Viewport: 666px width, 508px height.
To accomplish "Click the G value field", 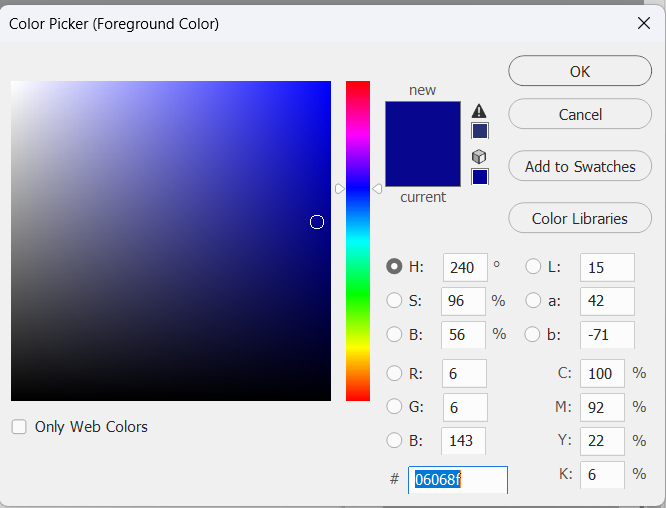I will [x=465, y=407].
